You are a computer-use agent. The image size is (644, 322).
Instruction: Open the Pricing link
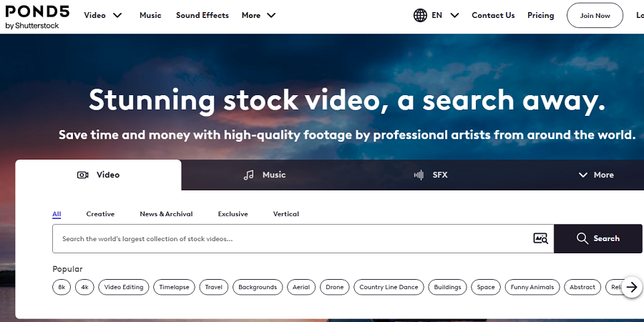[540, 16]
